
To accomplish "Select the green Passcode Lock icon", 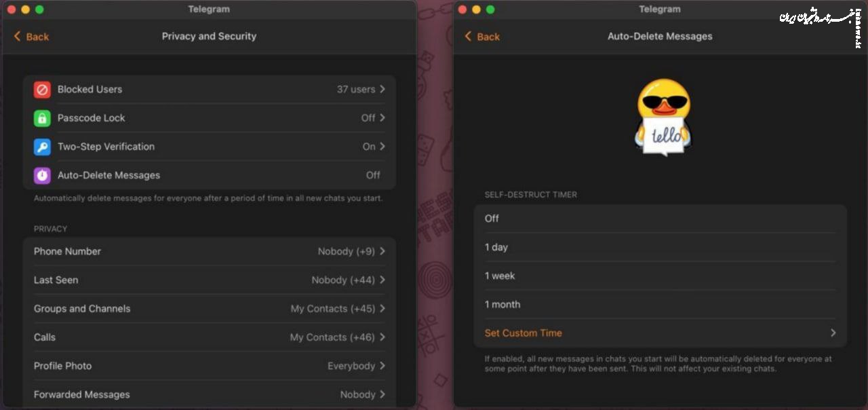I will (x=42, y=118).
